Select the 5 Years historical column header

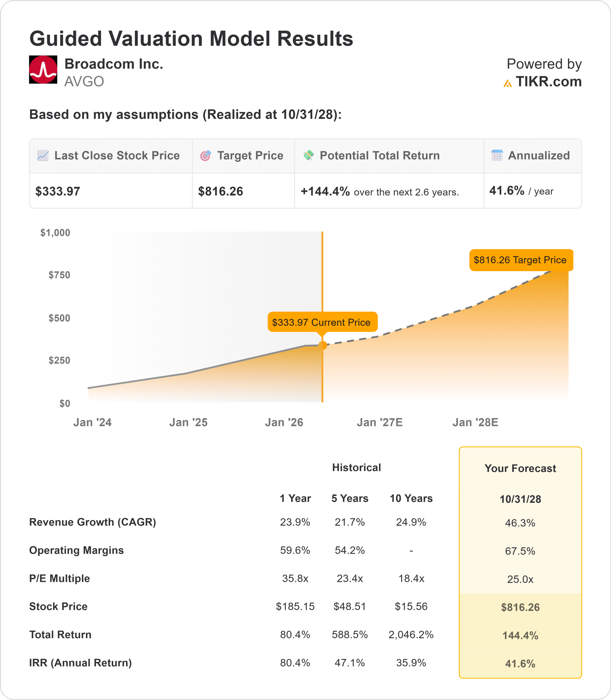[x=350, y=498]
